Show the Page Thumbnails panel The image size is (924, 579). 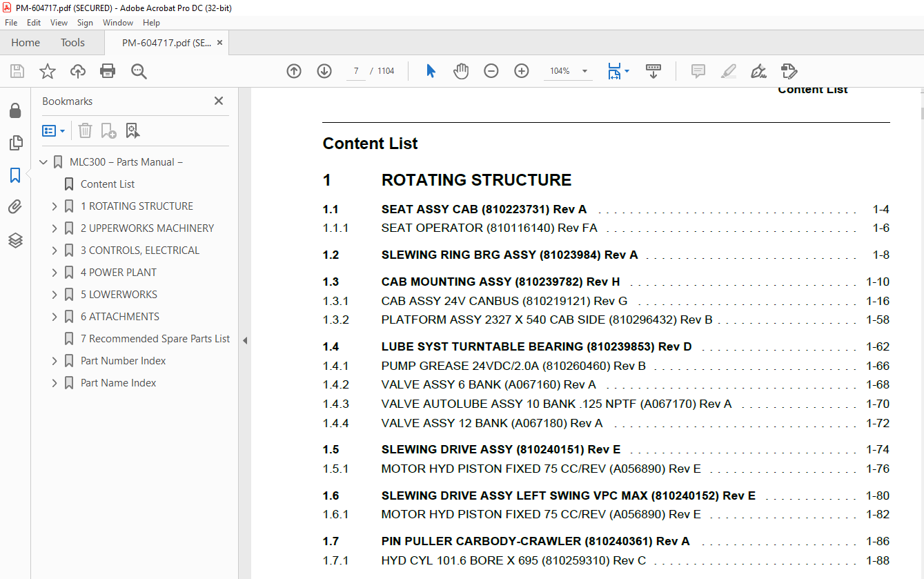15,143
